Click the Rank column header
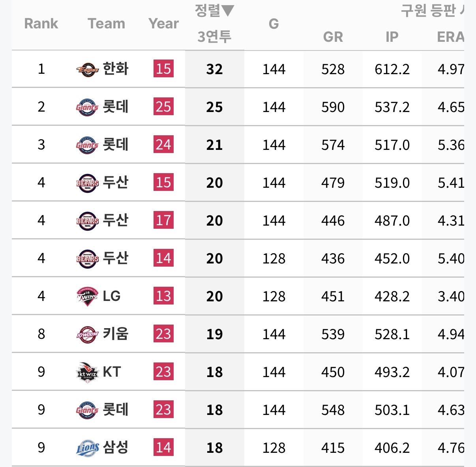Image resolution: width=476 pixels, height=467 pixels. (41, 24)
